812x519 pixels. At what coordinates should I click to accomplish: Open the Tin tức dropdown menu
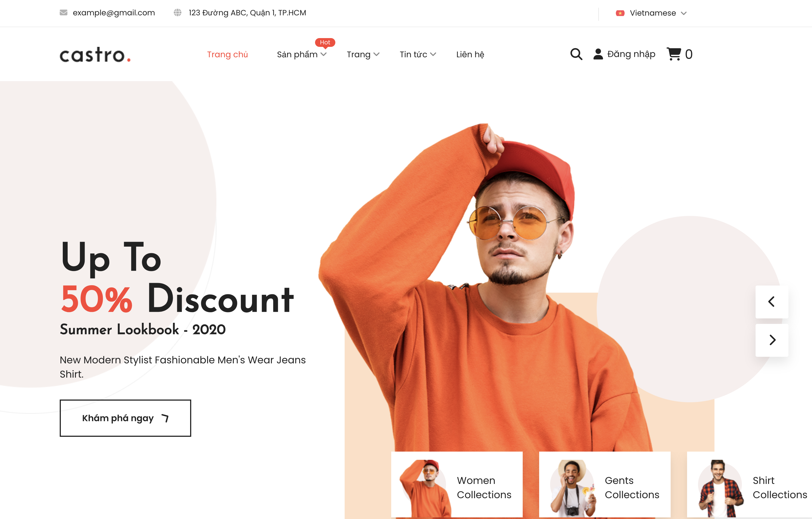pyautogui.click(x=418, y=54)
